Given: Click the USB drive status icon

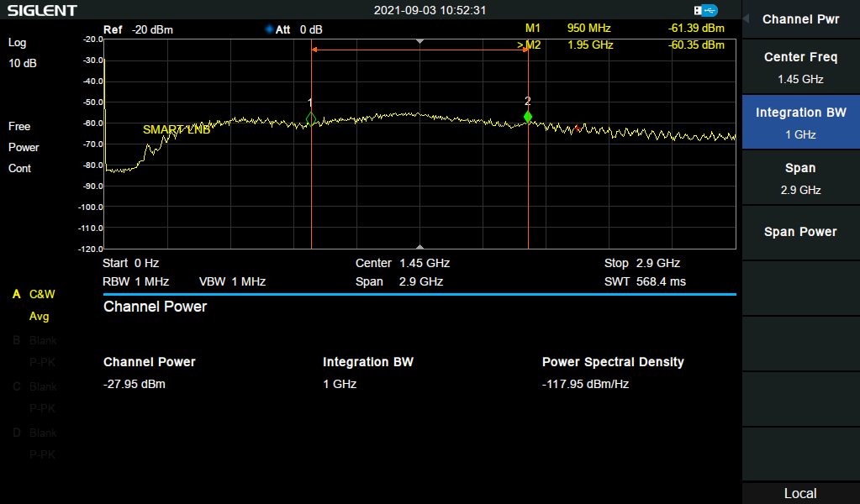Looking at the screenshot, I should (x=705, y=10).
